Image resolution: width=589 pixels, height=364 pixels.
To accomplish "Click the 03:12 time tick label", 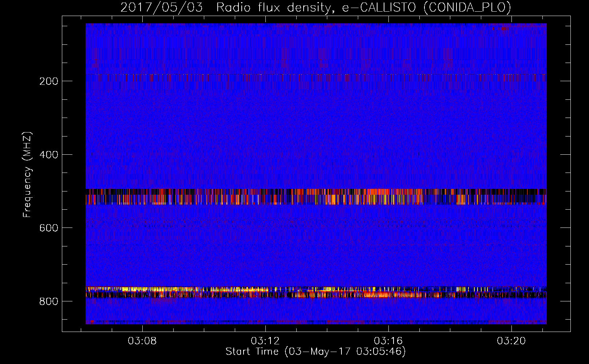I will (265, 341).
